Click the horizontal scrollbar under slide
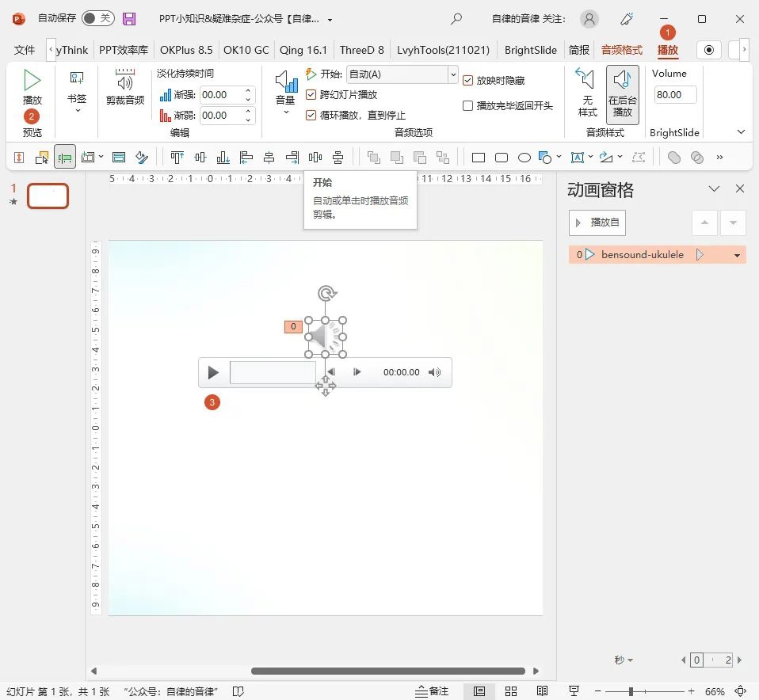Image resolution: width=759 pixels, height=700 pixels. [387, 671]
